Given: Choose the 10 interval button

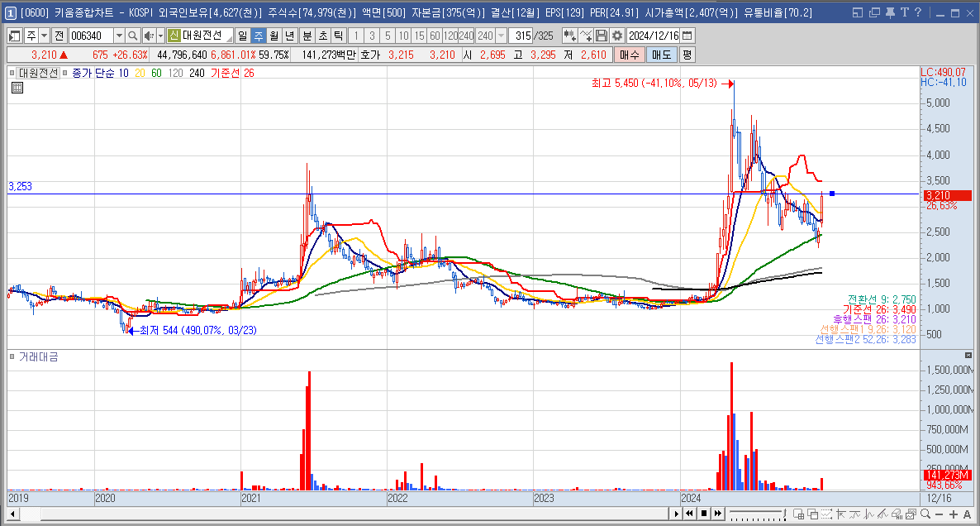Looking at the screenshot, I should pyautogui.click(x=403, y=36).
